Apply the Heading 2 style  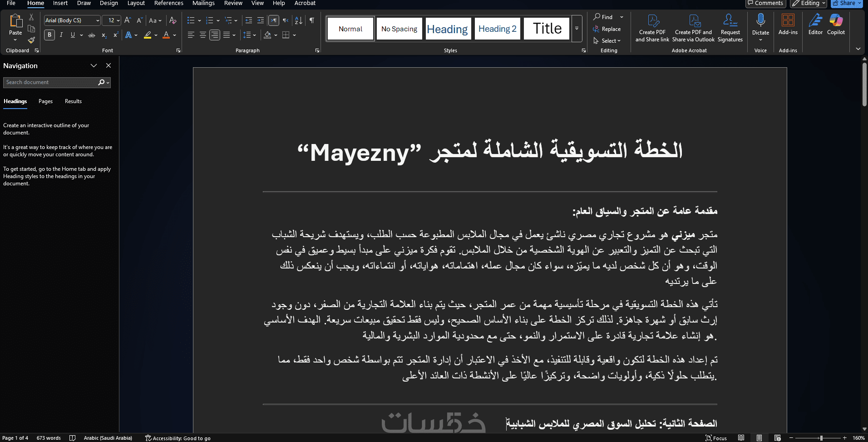point(498,29)
